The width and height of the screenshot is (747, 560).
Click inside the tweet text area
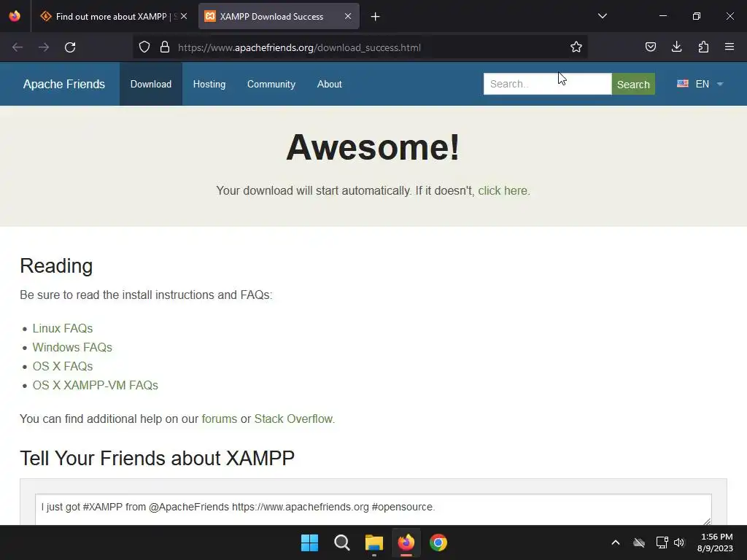(373, 509)
